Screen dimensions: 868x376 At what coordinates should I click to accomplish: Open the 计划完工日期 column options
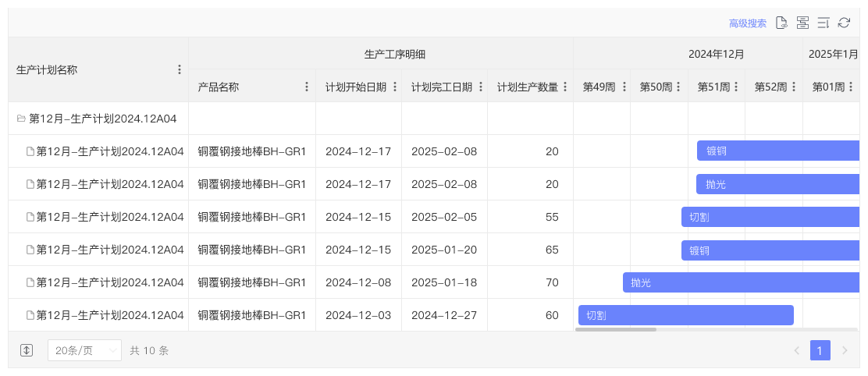(x=481, y=87)
